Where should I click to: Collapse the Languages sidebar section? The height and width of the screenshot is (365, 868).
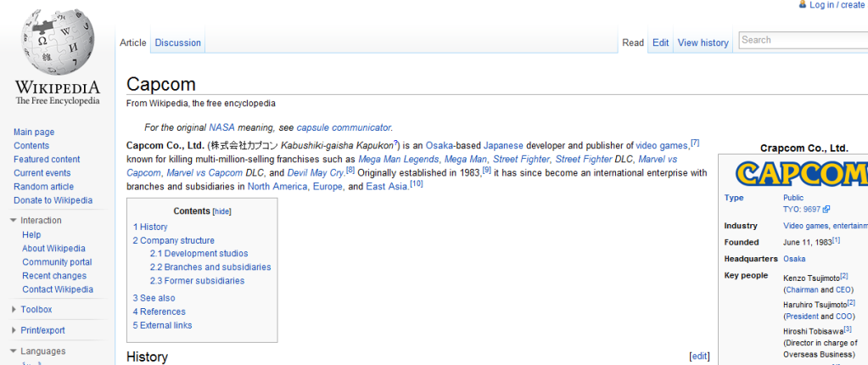[14, 351]
